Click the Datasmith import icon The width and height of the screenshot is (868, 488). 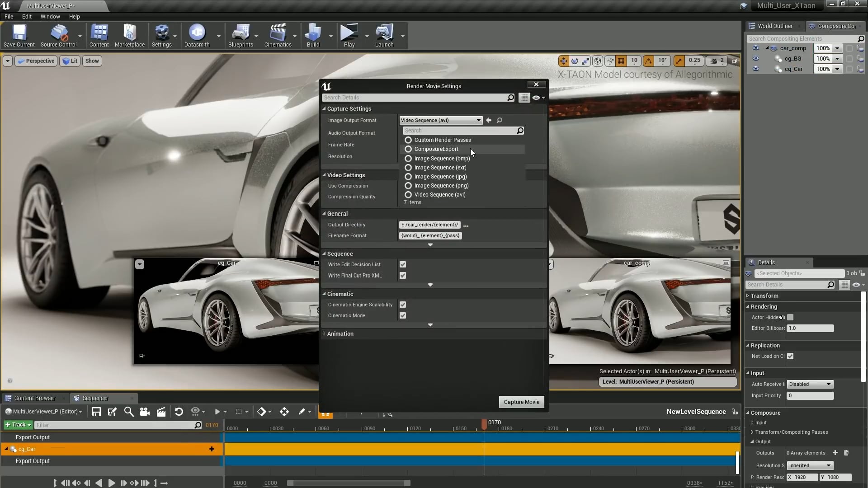tap(197, 36)
